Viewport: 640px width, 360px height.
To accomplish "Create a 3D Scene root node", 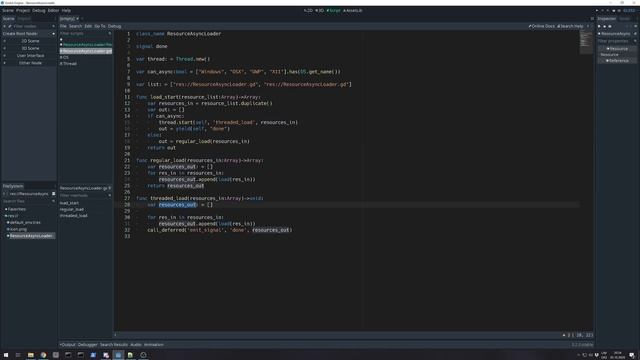I will [30, 48].
